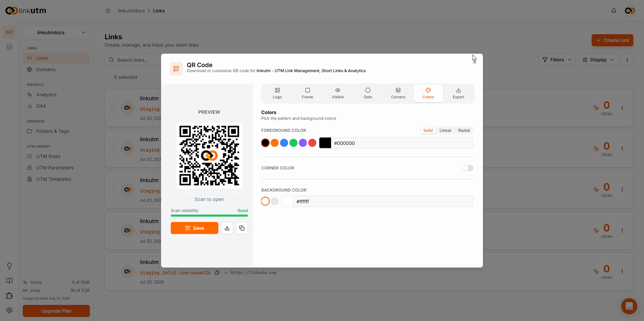Open Analytics in the sidebar
This screenshot has height=321, width=644.
[56, 95]
